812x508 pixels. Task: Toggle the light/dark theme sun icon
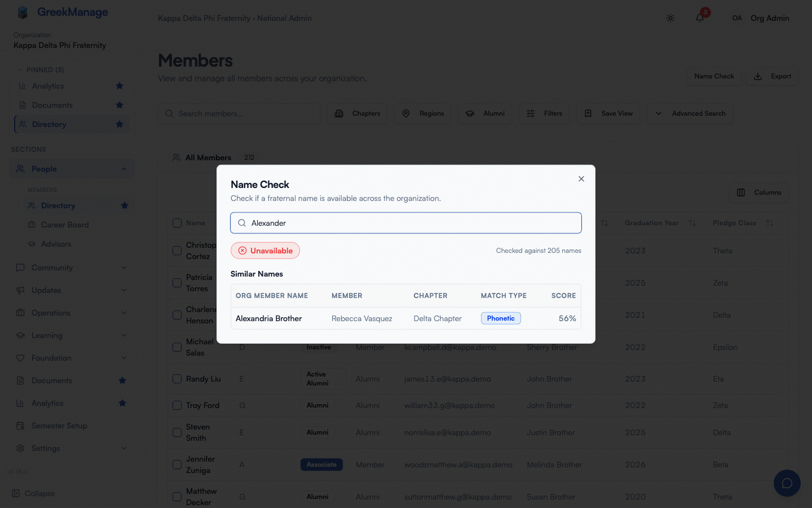click(670, 18)
